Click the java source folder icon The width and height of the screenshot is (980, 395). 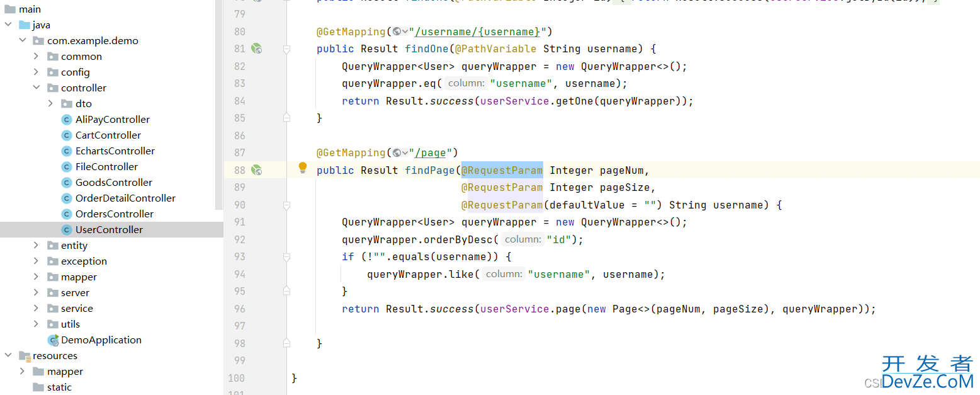pyautogui.click(x=25, y=25)
